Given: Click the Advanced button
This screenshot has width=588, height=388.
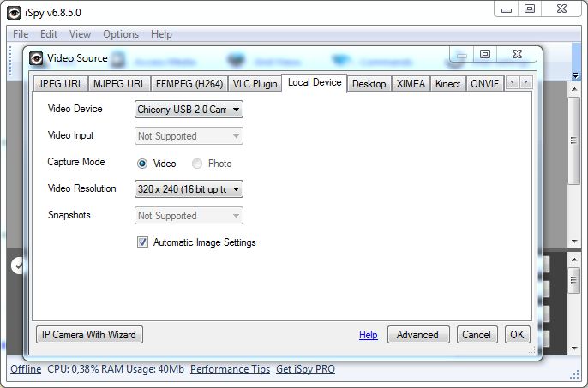Looking at the screenshot, I should pyautogui.click(x=418, y=334).
